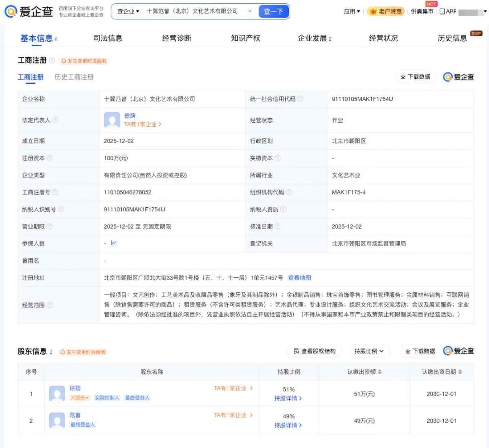The width and height of the screenshot is (489, 448).
Task: Click the help icon next to 注册资本
Action: 50,158
